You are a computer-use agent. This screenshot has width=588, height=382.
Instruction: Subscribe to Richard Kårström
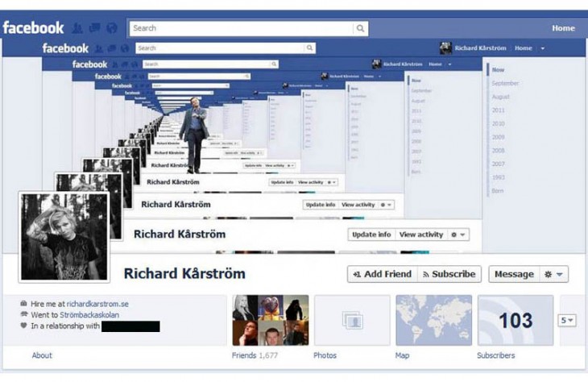(x=449, y=274)
